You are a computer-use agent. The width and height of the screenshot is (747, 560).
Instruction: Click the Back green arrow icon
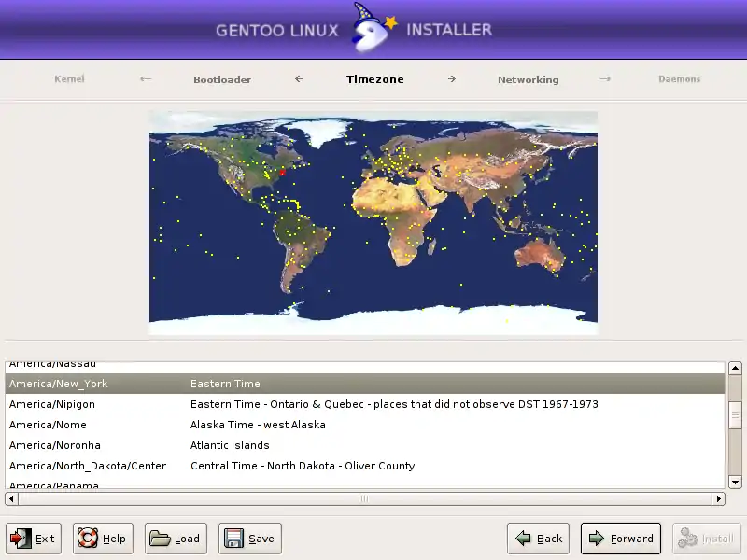pyautogui.click(x=523, y=539)
